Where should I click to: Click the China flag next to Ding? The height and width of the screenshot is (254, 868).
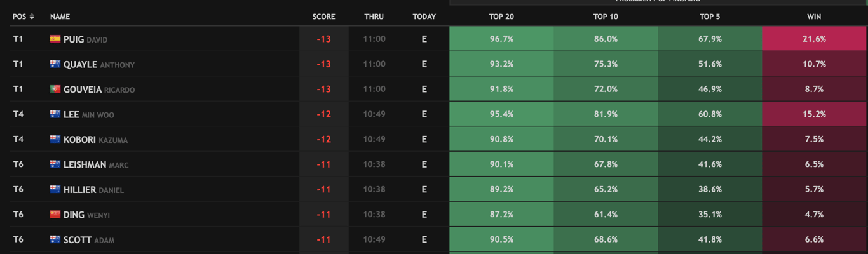tap(55, 215)
